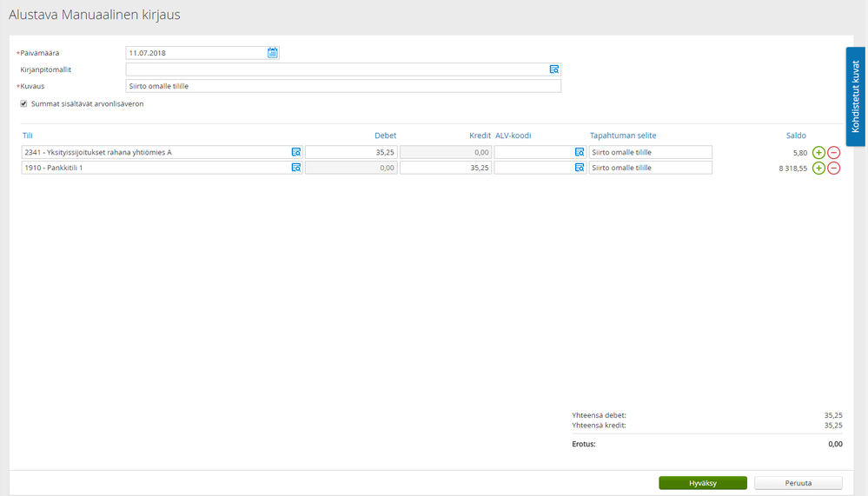Click the saldo value 8 318,55
This screenshot has width=868, height=496.
tap(792, 169)
